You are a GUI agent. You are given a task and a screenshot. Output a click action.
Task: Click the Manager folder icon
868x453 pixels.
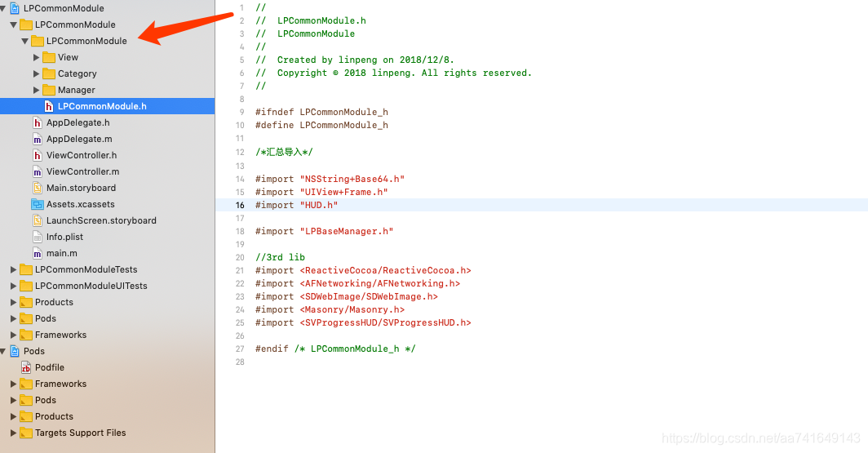[49, 91]
